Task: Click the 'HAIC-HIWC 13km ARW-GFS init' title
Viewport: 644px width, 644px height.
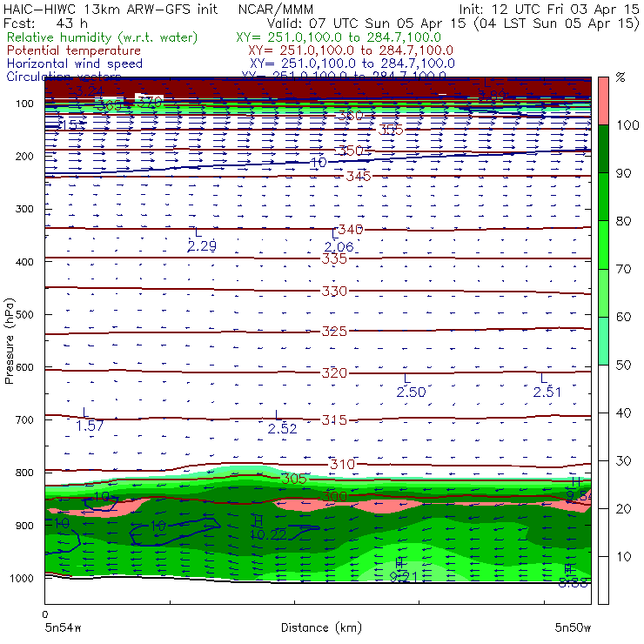Action: coord(111,10)
